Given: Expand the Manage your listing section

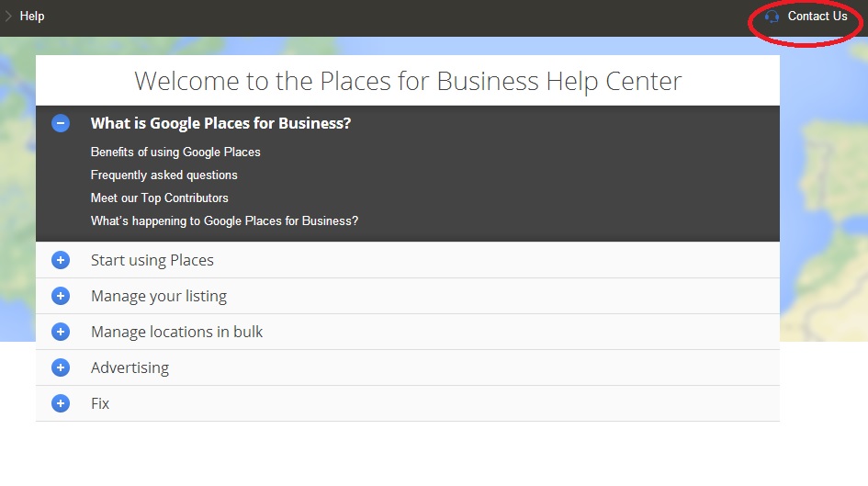Looking at the screenshot, I should 159,296.
